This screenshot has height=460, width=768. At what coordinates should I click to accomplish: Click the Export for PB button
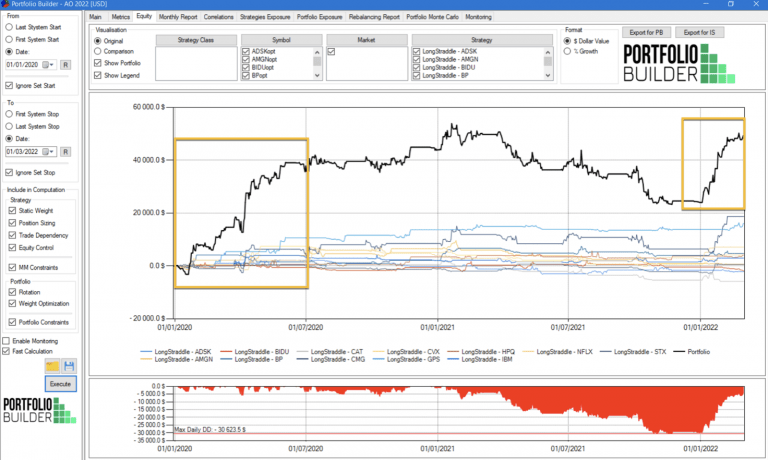pyautogui.click(x=647, y=33)
